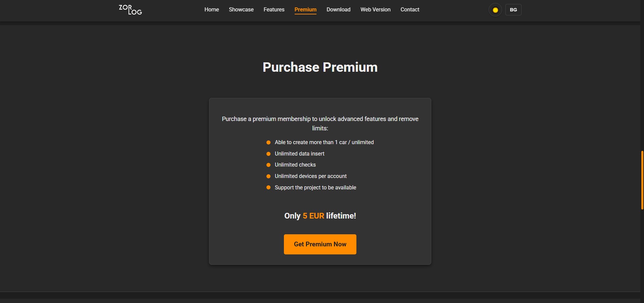Screen dimensions: 644x303
Task: Click the premium membership description paragraph
Action: click(320, 123)
